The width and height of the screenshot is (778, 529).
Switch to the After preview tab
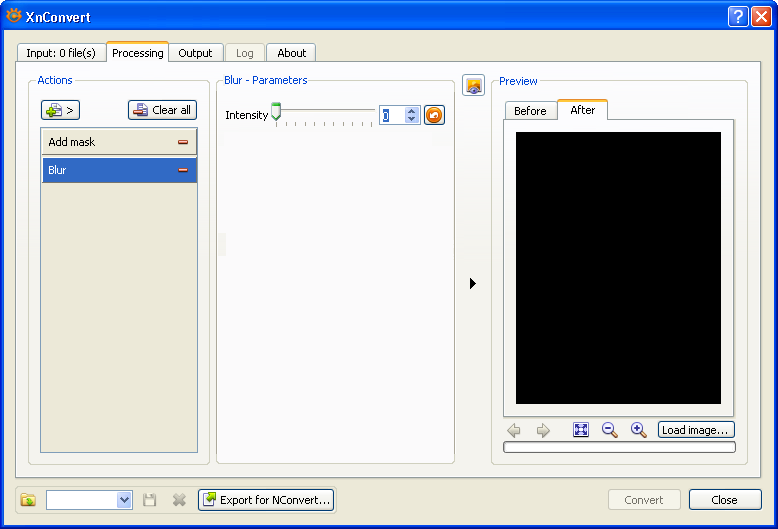tap(583, 110)
